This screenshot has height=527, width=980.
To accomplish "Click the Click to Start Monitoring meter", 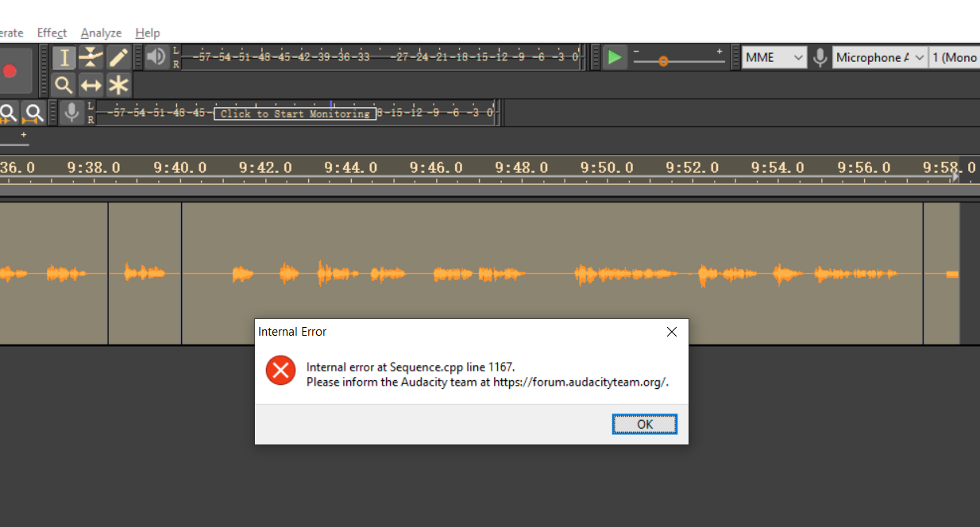I will coord(295,113).
